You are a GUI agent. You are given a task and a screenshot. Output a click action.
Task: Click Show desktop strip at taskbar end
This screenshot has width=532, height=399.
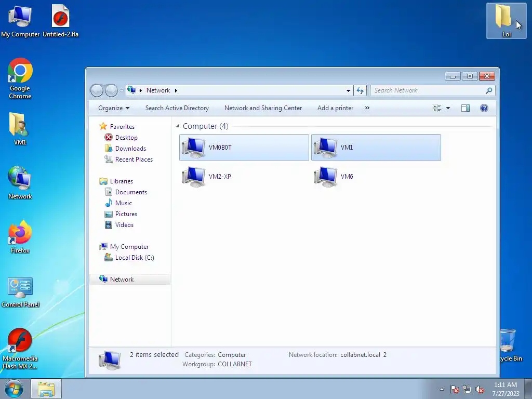[528, 389]
